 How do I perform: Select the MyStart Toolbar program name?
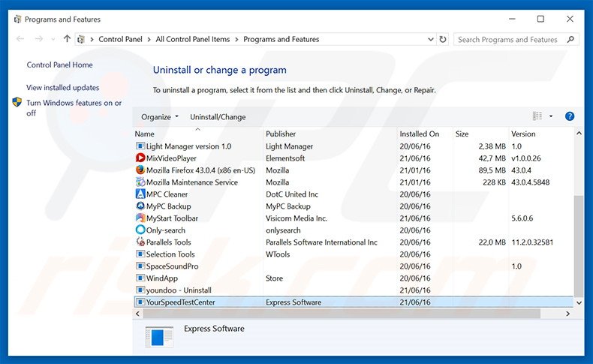(172, 218)
